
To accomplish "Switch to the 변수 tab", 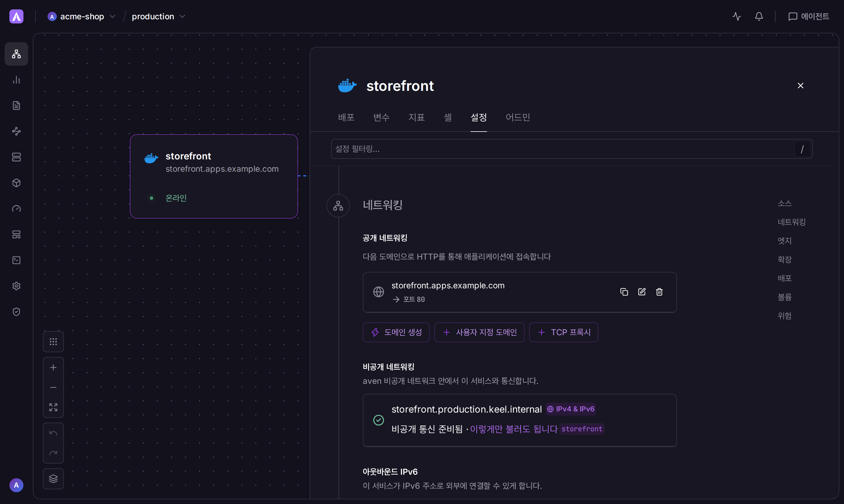I will pos(381,117).
